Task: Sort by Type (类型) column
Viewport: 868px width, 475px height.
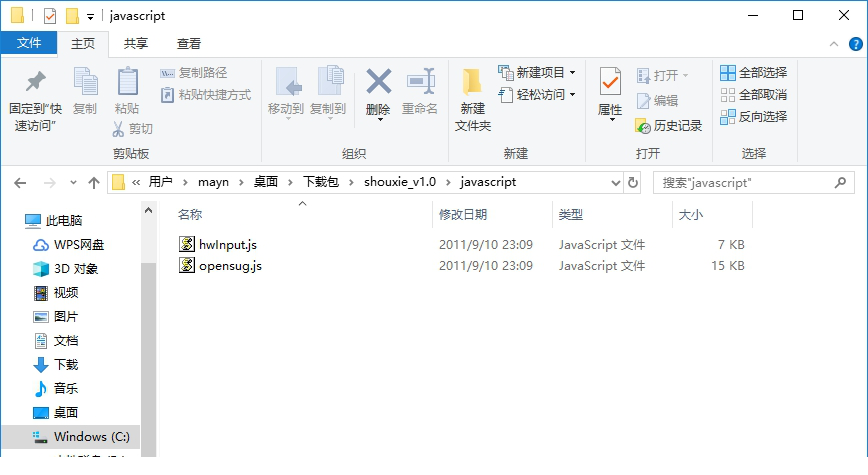Action: click(x=570, y=215)
